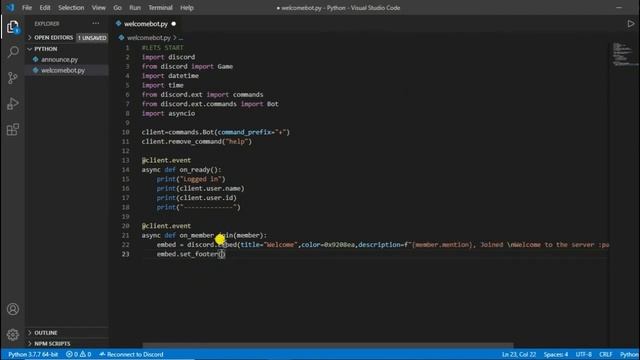Open the Extensions view icon
Image resolution: width=640 pixels, height=360 pixels.
tap(13, 129)
